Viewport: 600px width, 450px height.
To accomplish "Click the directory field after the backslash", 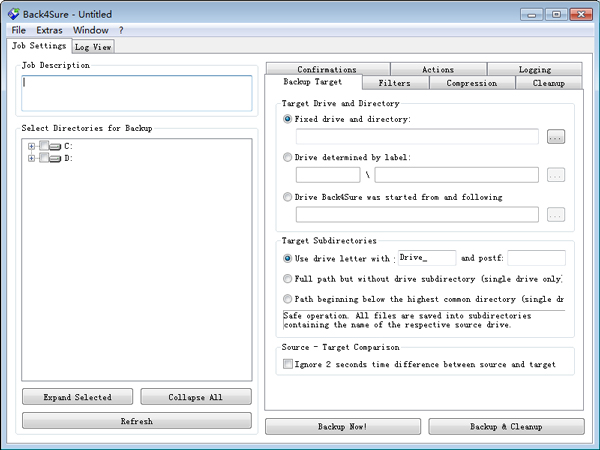I will coord(457,175).
